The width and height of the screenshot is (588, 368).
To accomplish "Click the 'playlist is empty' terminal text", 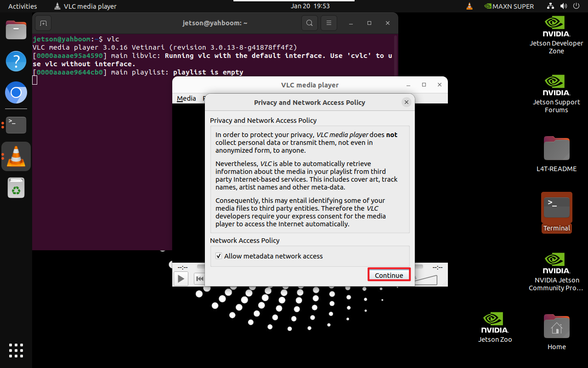I will pyautogui.click(x=208, y=72).
